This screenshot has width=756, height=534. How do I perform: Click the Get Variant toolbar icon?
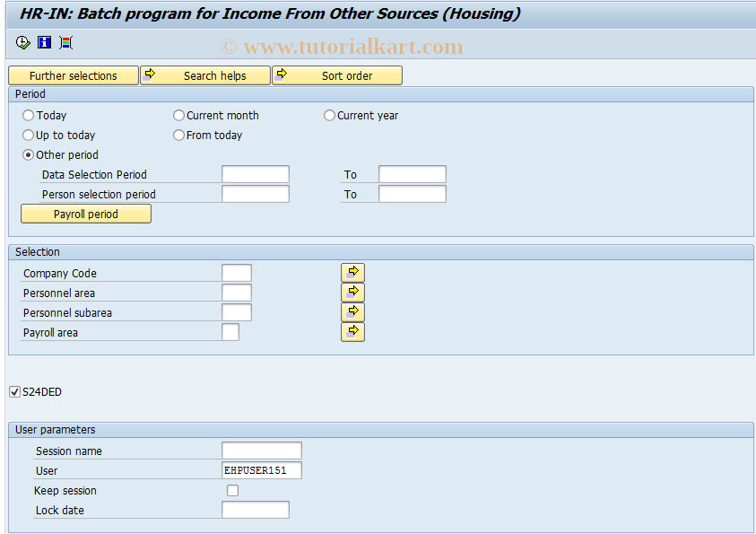click(x=66, y=43)
